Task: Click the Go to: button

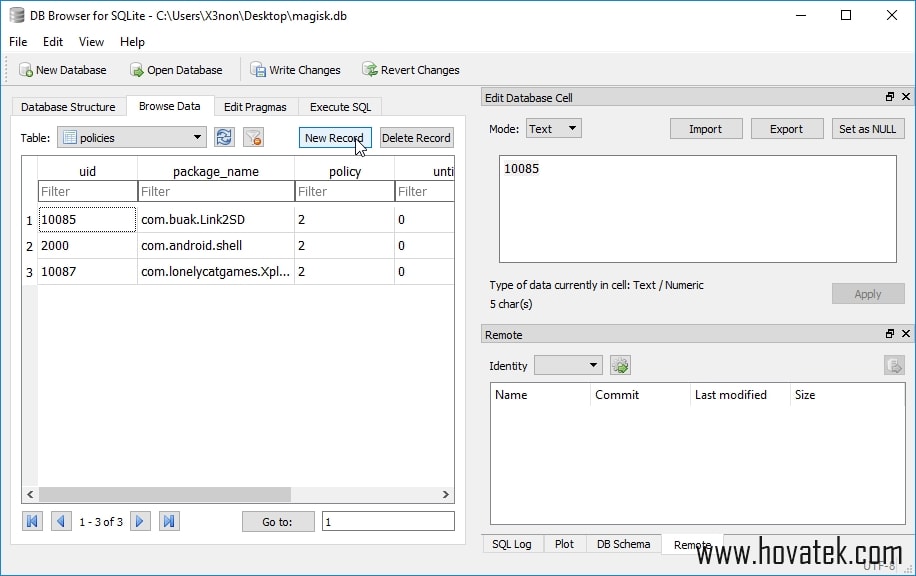Action: coord(277,522)
